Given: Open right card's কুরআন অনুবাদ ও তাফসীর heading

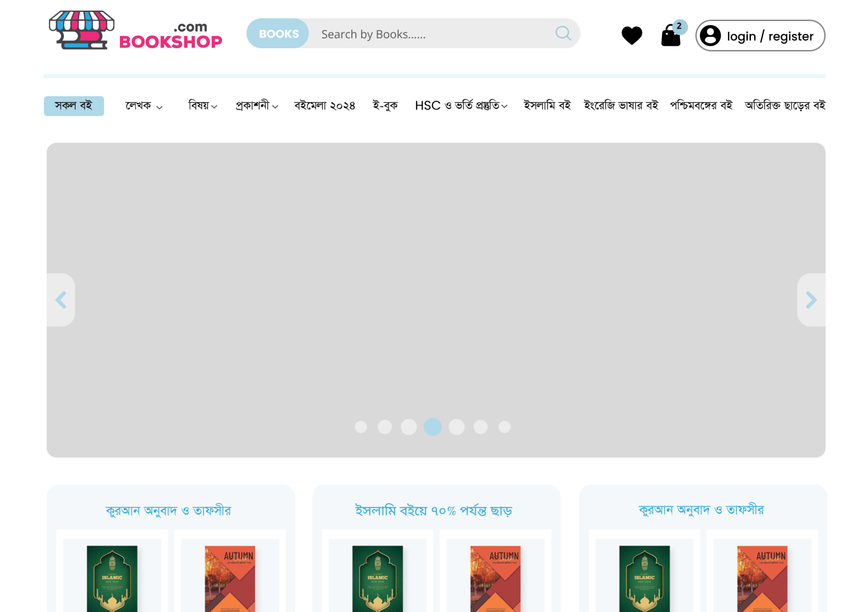Looking at the screenshot, I should (701, 509).
